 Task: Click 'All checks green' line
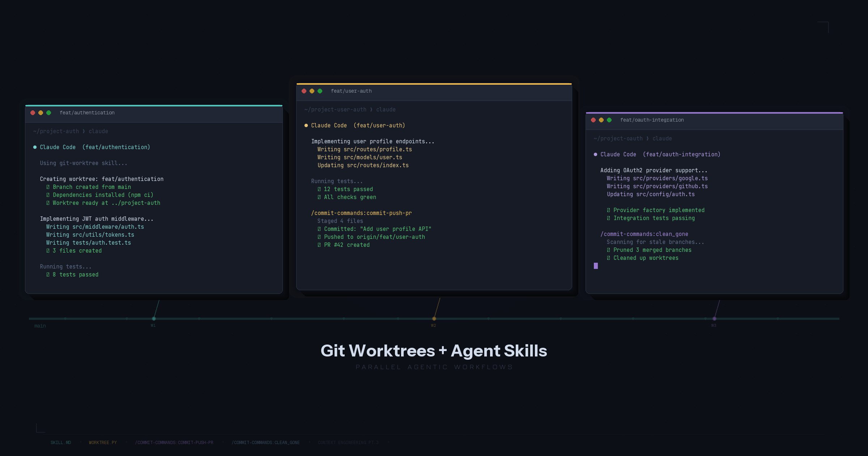point(347,197)
